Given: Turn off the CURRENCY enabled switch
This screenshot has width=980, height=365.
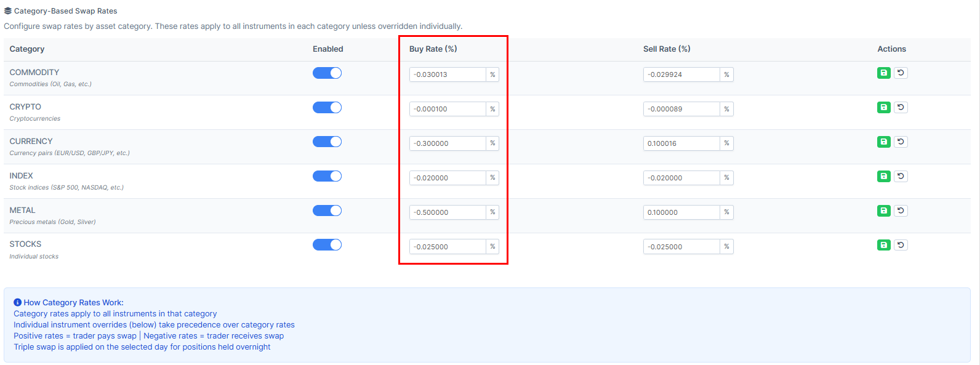Looking at the screenshot, I should tap(327, 142).
